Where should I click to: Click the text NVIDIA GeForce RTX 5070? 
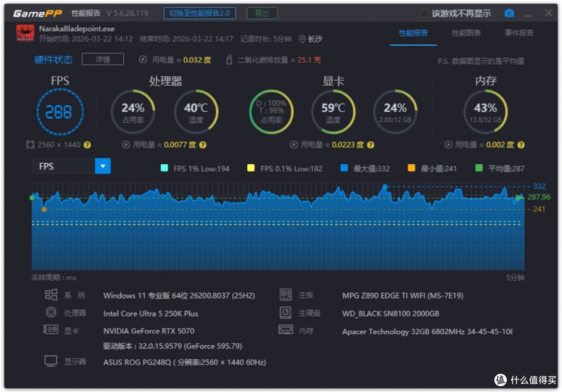tap(149, 331)
